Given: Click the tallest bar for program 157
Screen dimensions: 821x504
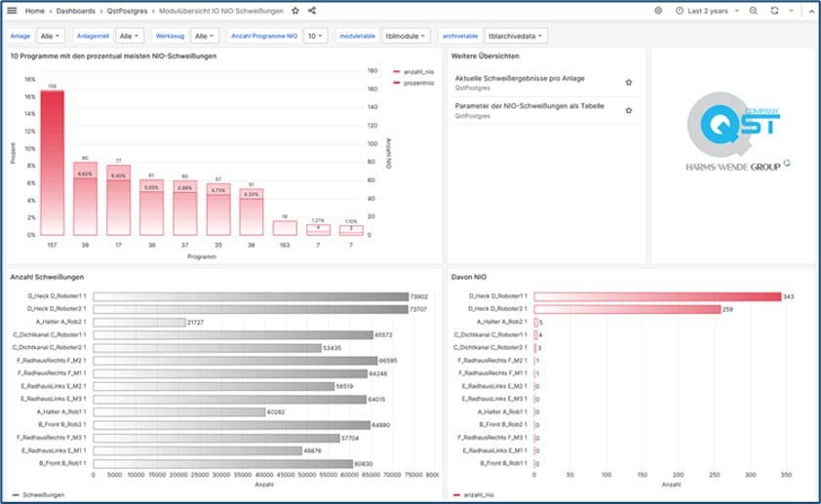Looking at the screenshot, I should [x=53, y=163].
